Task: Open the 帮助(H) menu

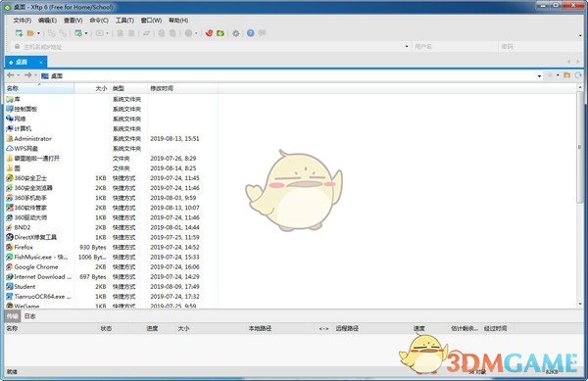Action: tap(178, 21)
